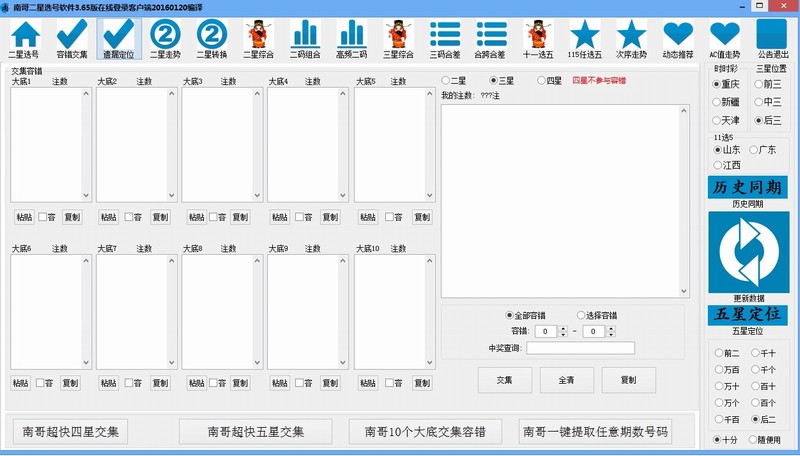800x456 pixels.
Task: Enable the 容 checkbox under 大底1
Action: (41, 216)
